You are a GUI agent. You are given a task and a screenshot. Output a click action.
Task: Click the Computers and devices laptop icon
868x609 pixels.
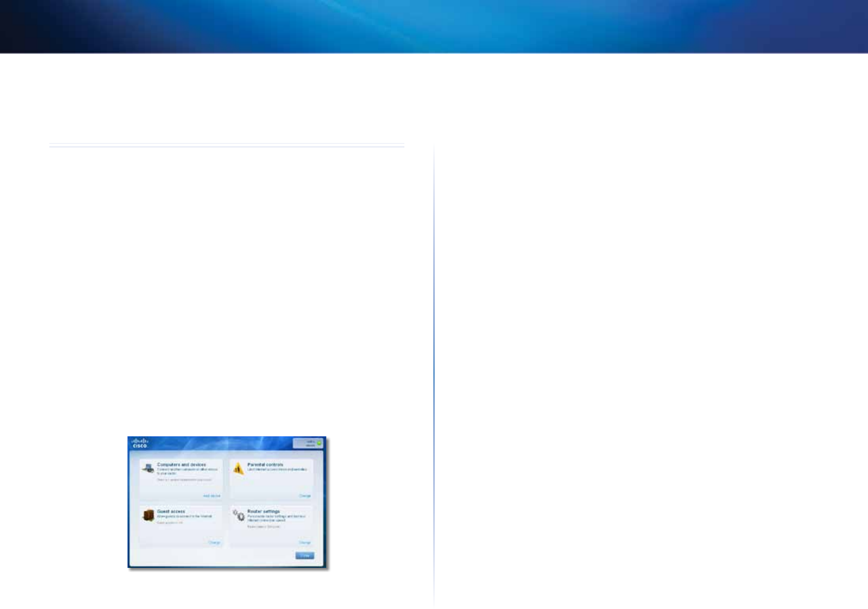[147, 469]
